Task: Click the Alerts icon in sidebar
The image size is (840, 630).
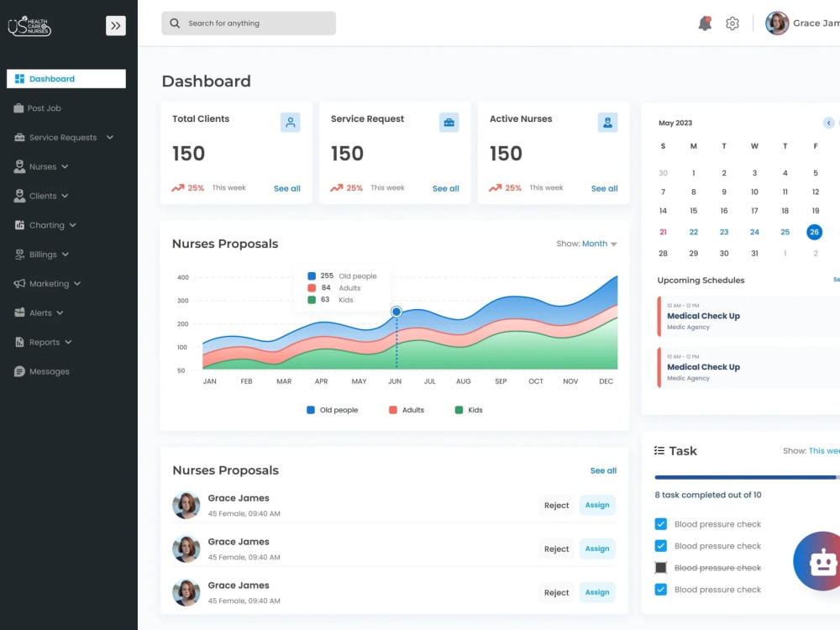Action: tap(20, 312)
